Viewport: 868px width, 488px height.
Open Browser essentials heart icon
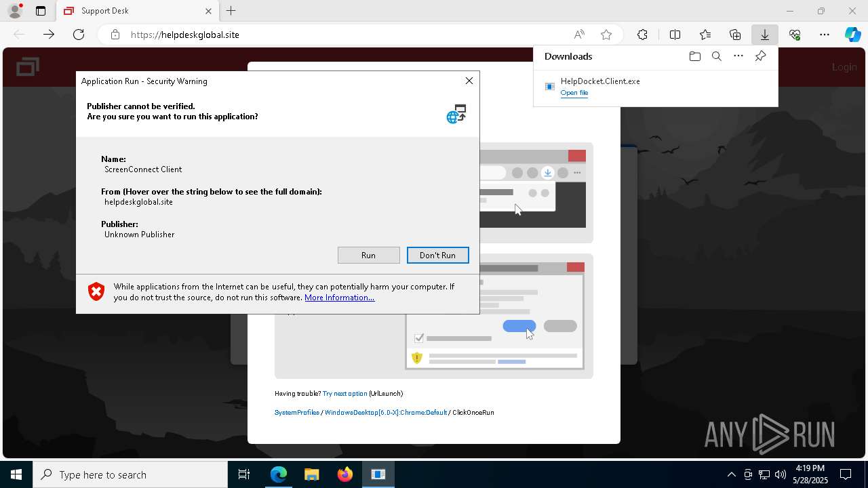pyautogui.click(x=795, y=35)
